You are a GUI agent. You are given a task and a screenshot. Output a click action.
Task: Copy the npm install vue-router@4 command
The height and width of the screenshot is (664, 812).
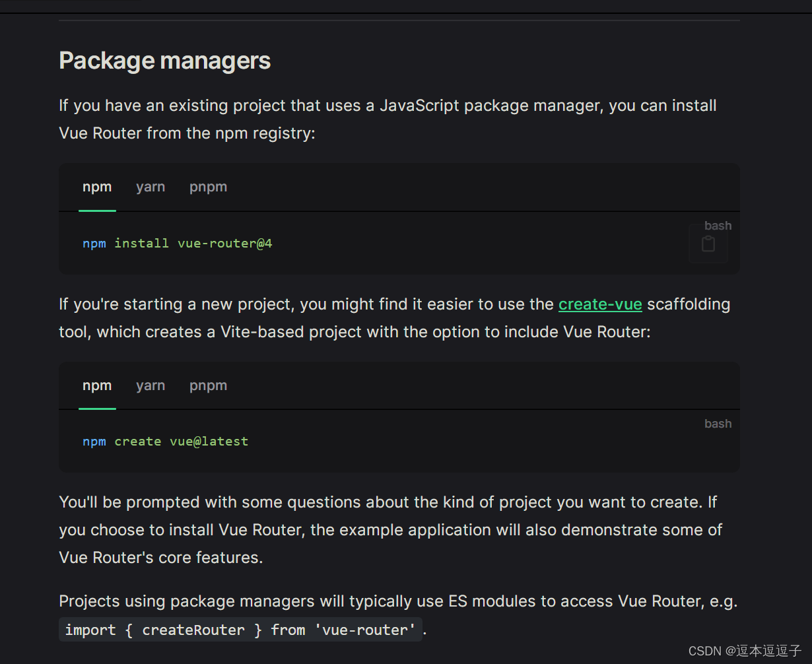click(708, 244)
